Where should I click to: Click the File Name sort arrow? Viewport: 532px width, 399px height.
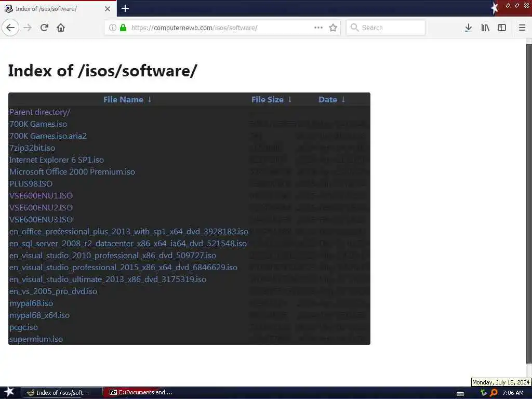tap(149, 99)
